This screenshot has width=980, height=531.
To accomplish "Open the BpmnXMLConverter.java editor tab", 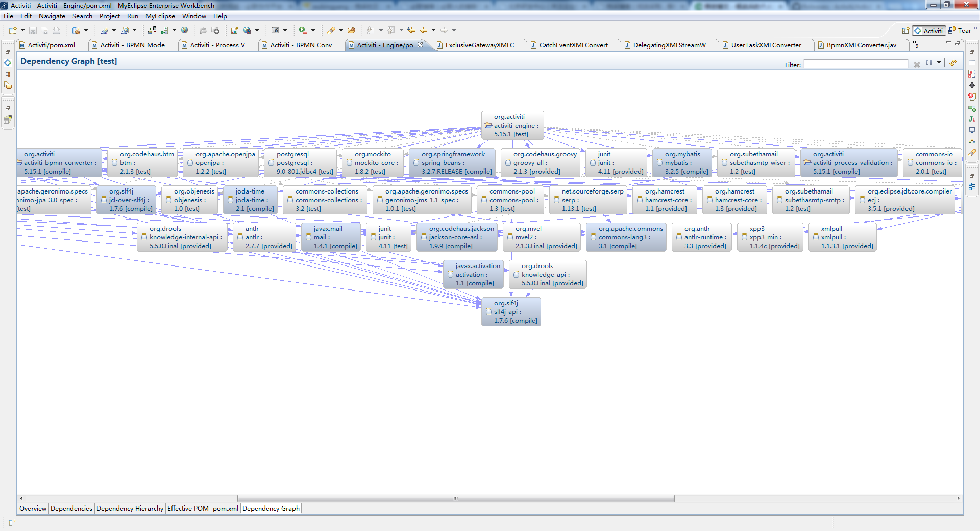I will point(861,45).
